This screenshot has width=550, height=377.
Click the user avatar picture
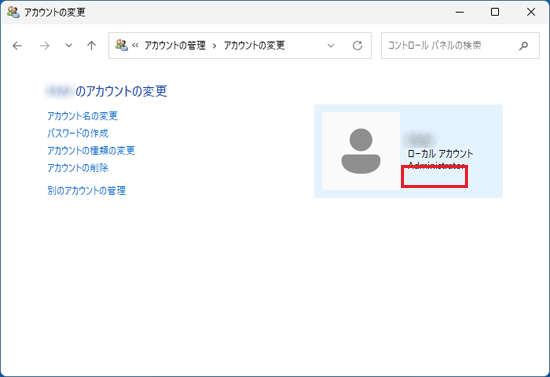pos(361,151)
